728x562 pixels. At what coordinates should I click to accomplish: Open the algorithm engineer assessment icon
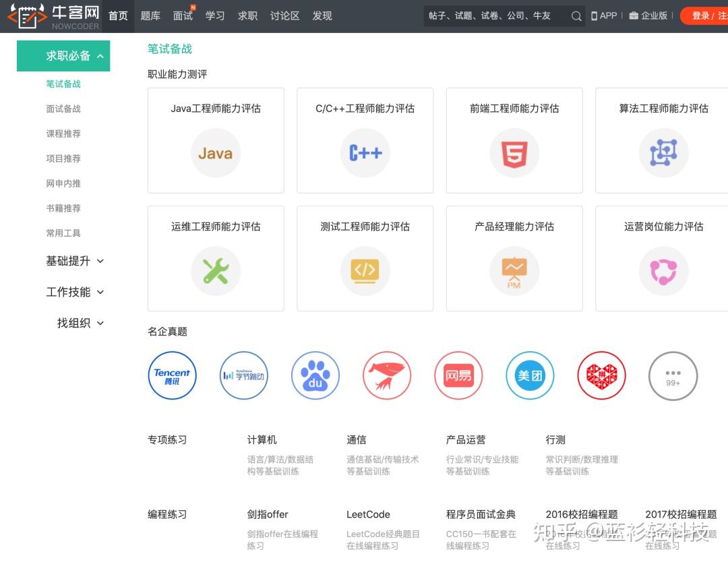click(663, 153)
